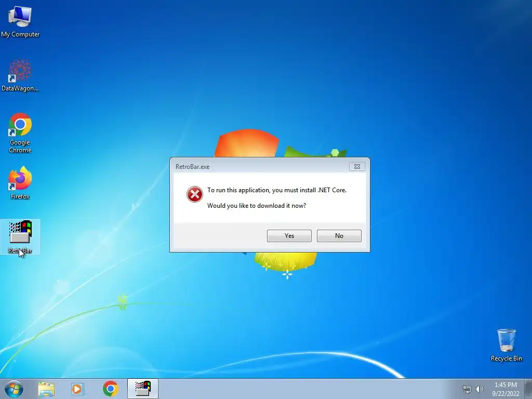Close the RetroBar.exe dialog
Viewport: 532px width, 399px height.
point(357,167)
